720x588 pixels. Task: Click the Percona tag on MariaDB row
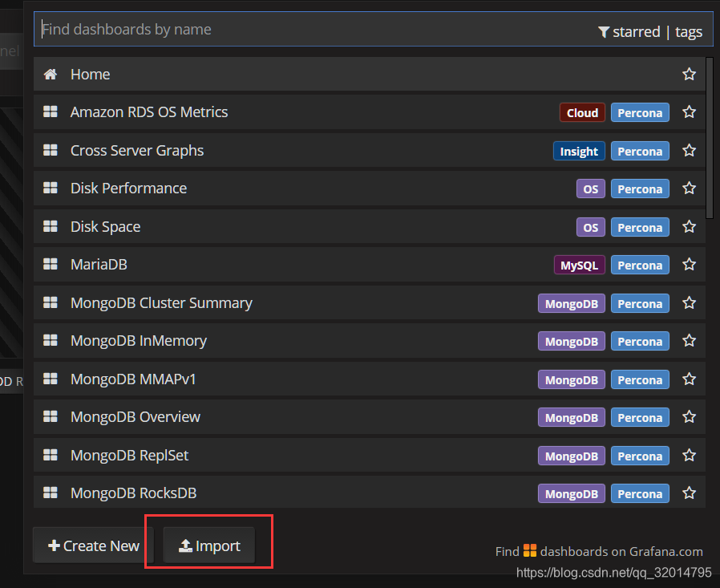tap(640, 265)
